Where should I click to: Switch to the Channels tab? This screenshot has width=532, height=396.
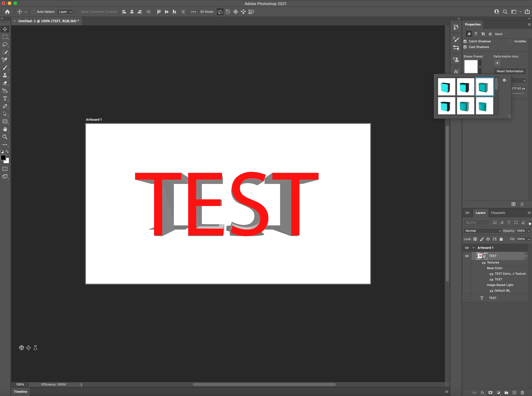(498, 213)
